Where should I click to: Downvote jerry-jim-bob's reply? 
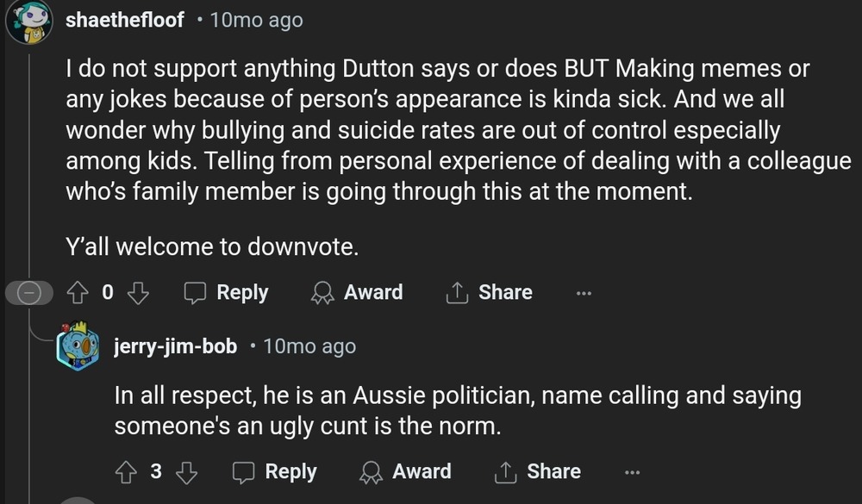pos(187,472)
